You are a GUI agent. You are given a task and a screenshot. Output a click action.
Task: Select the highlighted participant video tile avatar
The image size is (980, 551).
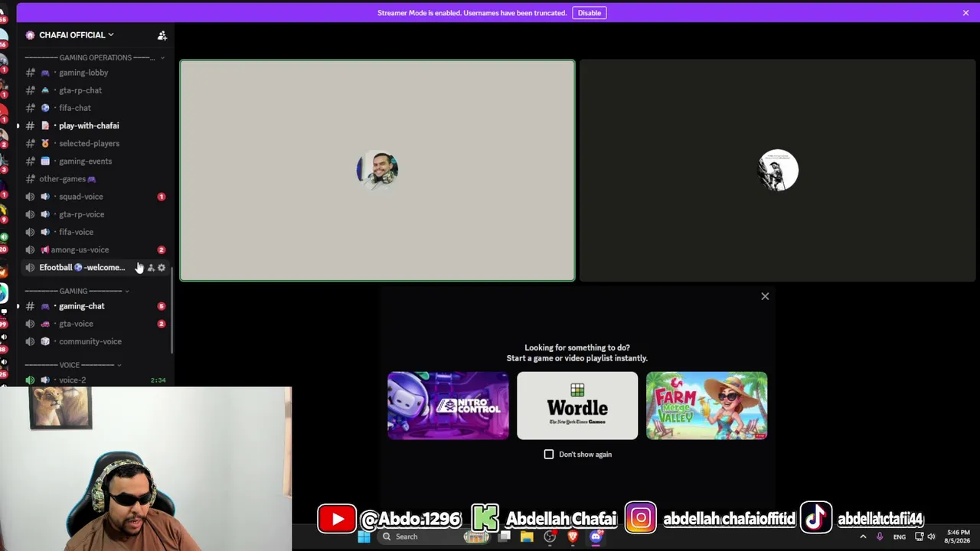pyautogui.click(x=377, y=170)
